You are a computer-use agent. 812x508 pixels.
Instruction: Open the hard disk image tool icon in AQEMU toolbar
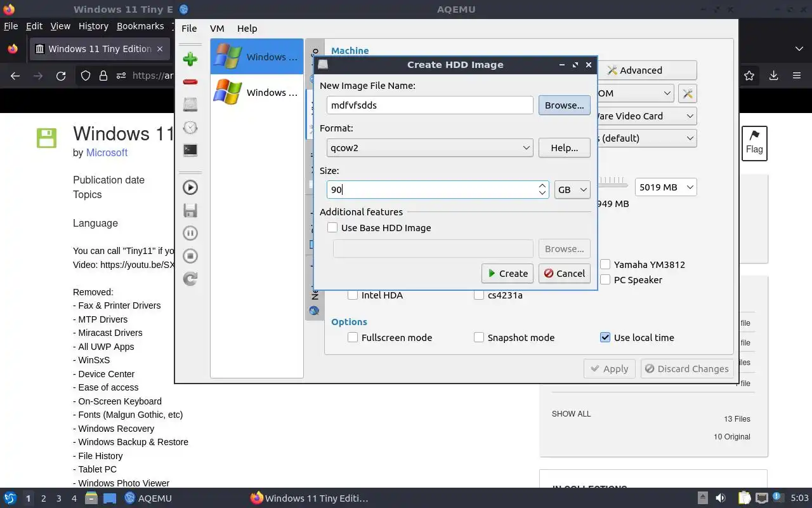(x=190, y=104)
